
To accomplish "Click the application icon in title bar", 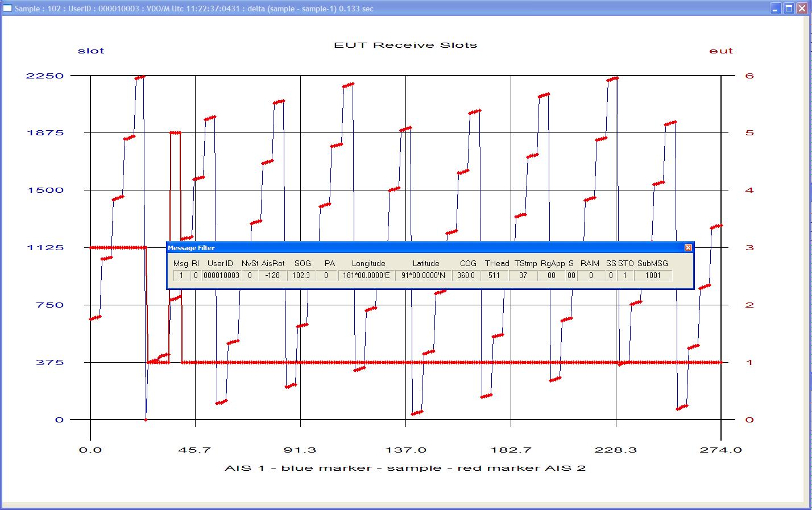I will pos(7,8).
